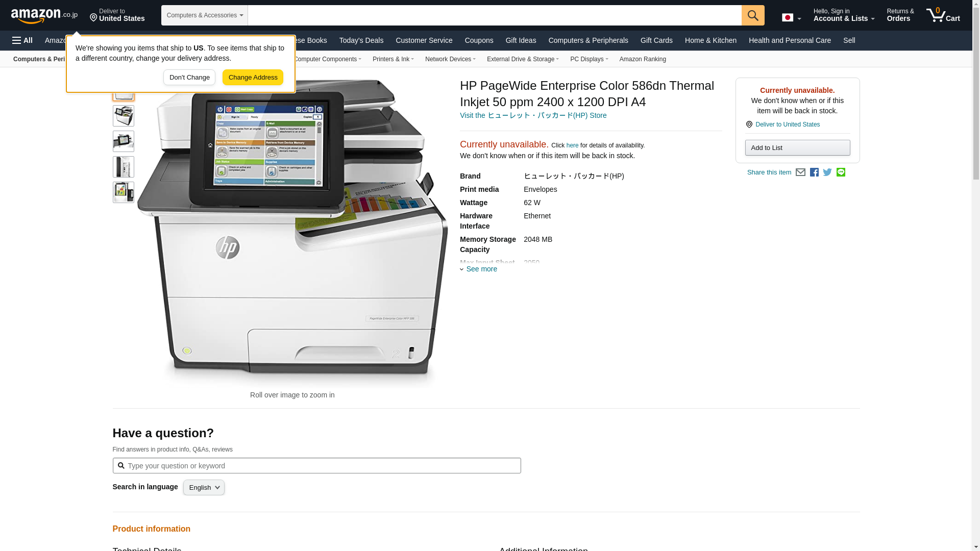Screen dimensions: 980x551
Task: Click the Don't Change button
Action: pyautogui.click(x=189, y=78)
